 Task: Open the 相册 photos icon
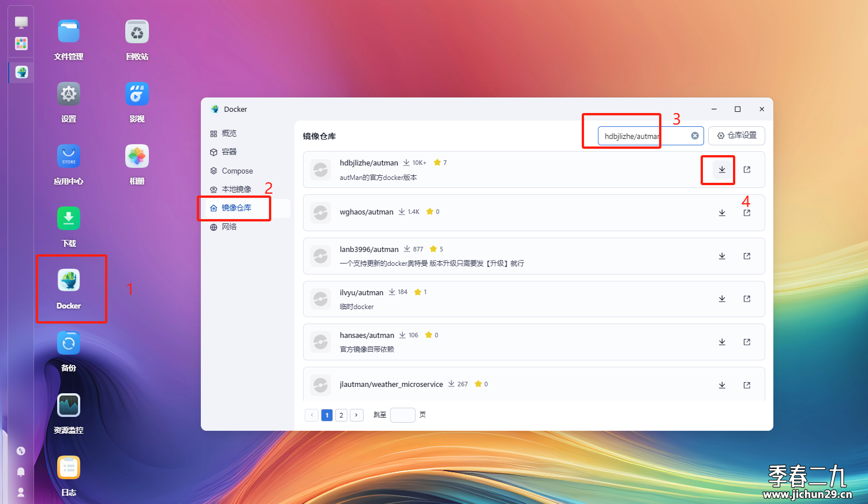(137, 156)
